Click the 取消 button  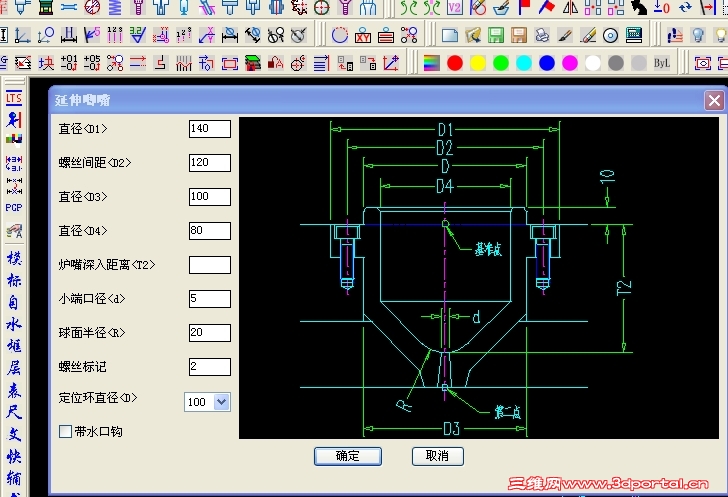[437, 456]
